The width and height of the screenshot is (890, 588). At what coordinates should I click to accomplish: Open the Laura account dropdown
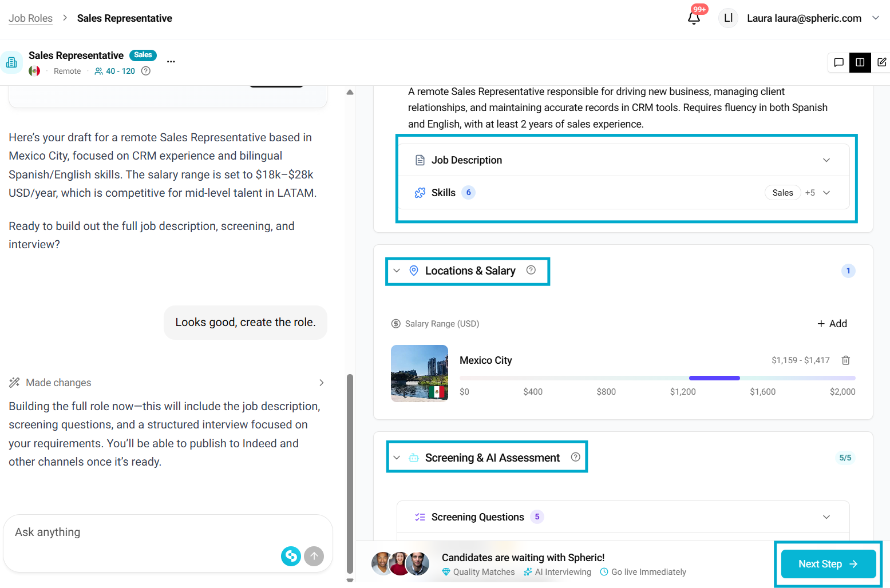(875, 18)
